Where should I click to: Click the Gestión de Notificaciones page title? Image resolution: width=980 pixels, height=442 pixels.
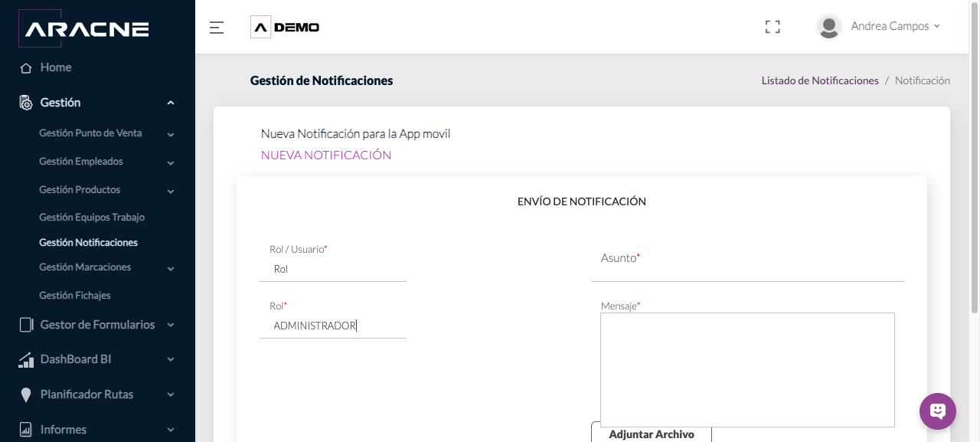(x=322, y=80)
